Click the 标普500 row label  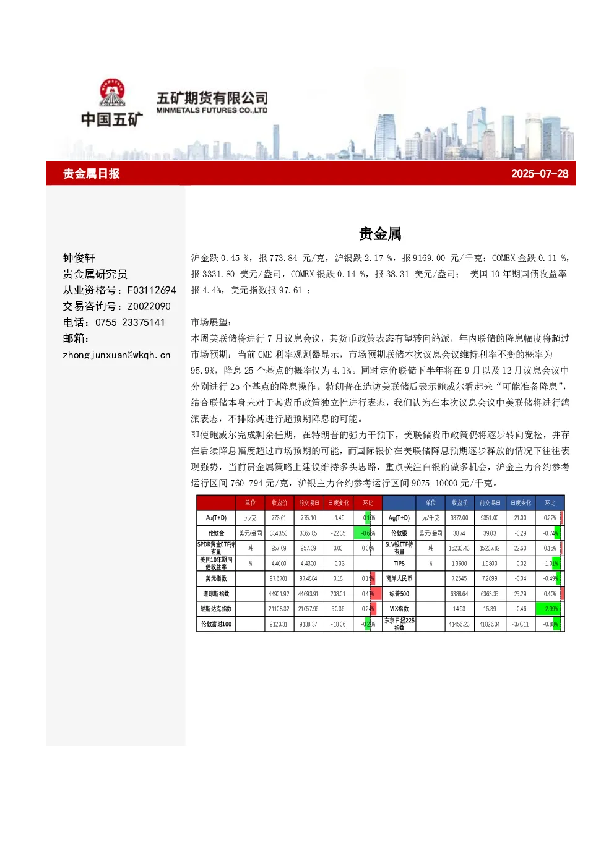pyautogui.click(x=399, y=593)
